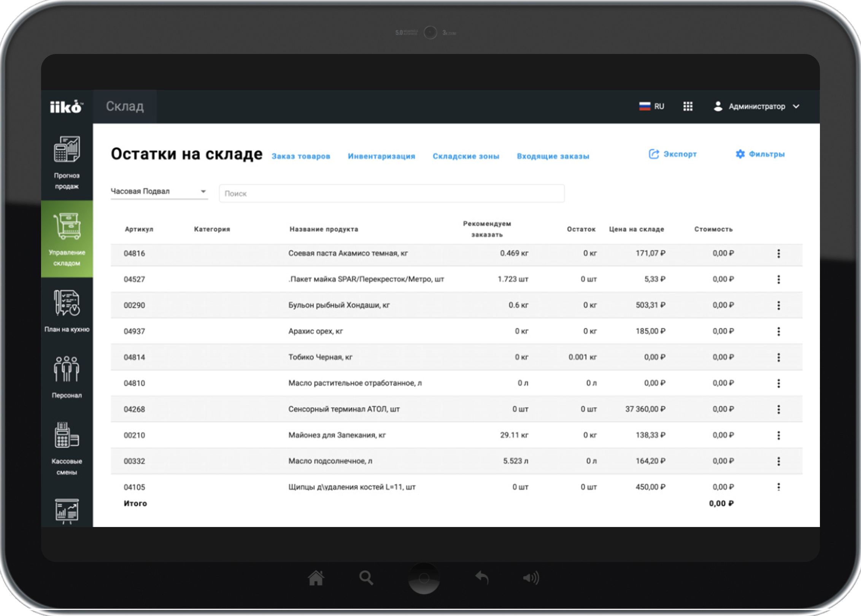Open the reports chart icon in the sidebar

[67, 511]
